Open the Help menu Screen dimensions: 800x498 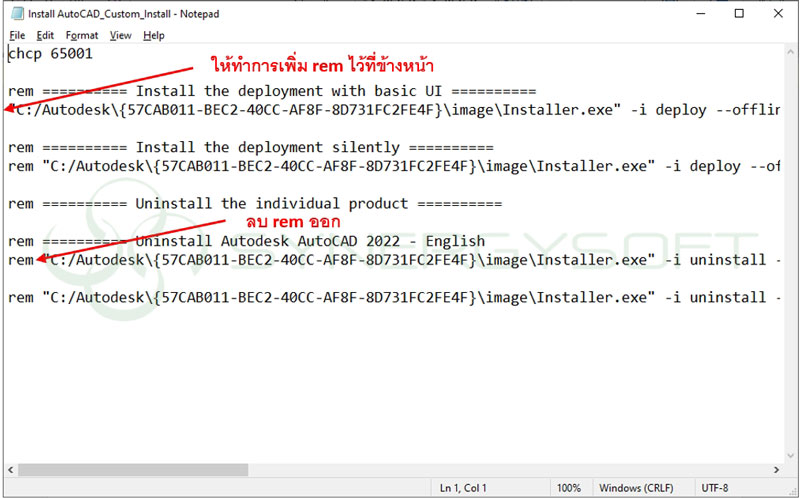tap(154, 35)
